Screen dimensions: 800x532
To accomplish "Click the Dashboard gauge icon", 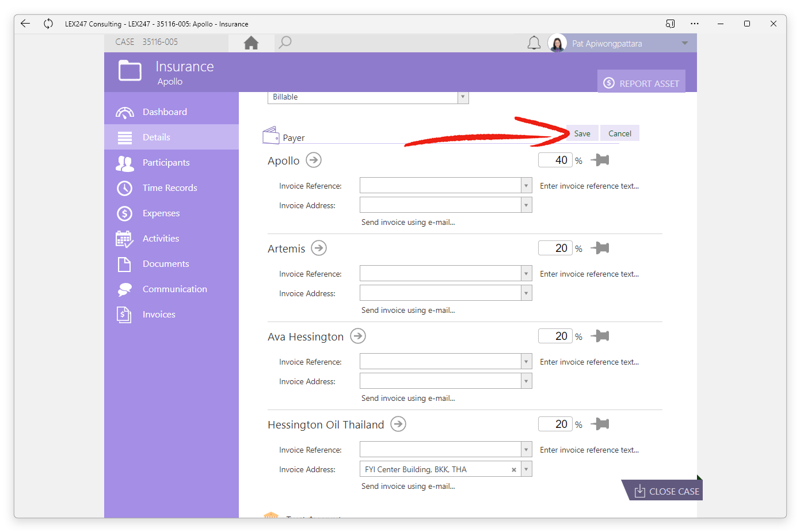I will click(125, 112).
